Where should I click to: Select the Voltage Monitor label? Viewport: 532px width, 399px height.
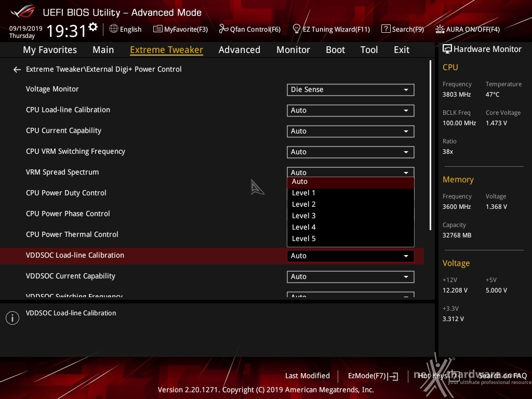point(52,89)
